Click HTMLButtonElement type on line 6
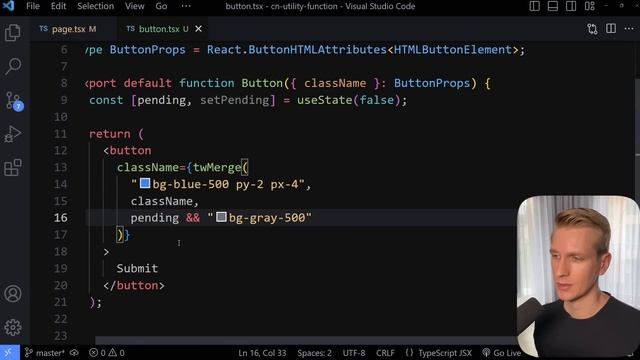Viewport: 640px width, 360px height. point(453,50)
